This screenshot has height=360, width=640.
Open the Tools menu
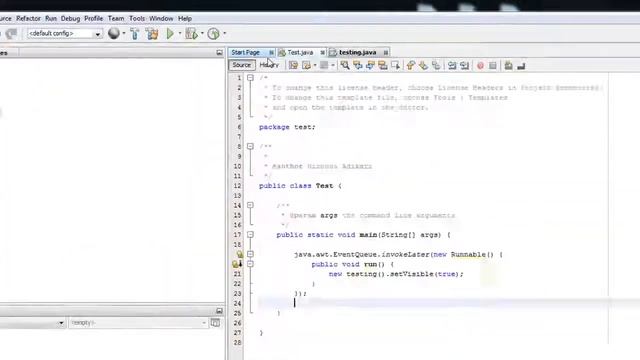coord(137,18)
